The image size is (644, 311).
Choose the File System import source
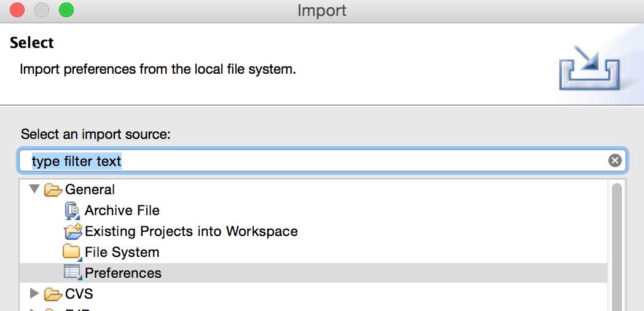pos(122,252)
